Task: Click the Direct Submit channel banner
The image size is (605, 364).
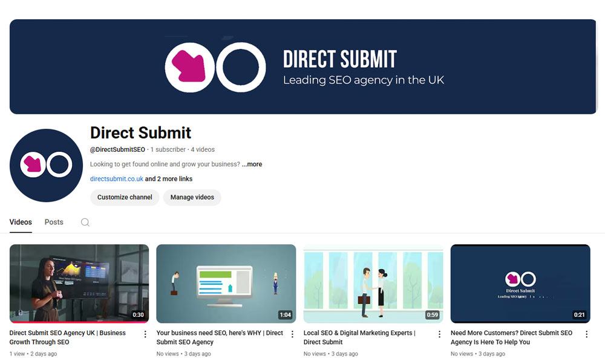Action: tap(303, 67)
